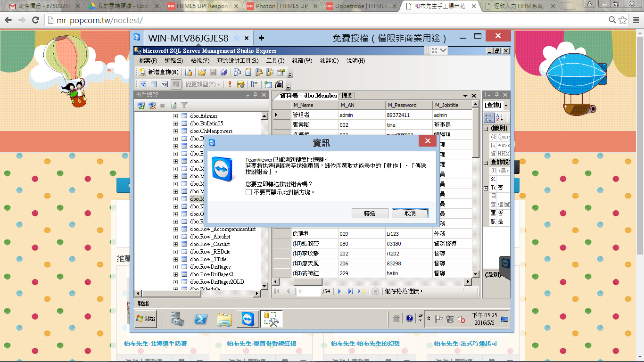This screenshot has width=644, height=362.
Task: Click the Server Manager icon in remote taskbar
Action: (x=178, y=319)
